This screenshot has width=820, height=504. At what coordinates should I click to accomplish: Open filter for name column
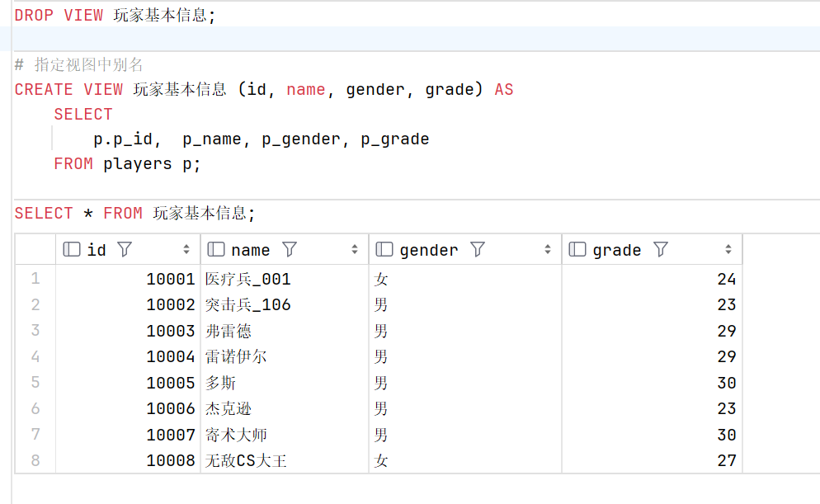290,249
